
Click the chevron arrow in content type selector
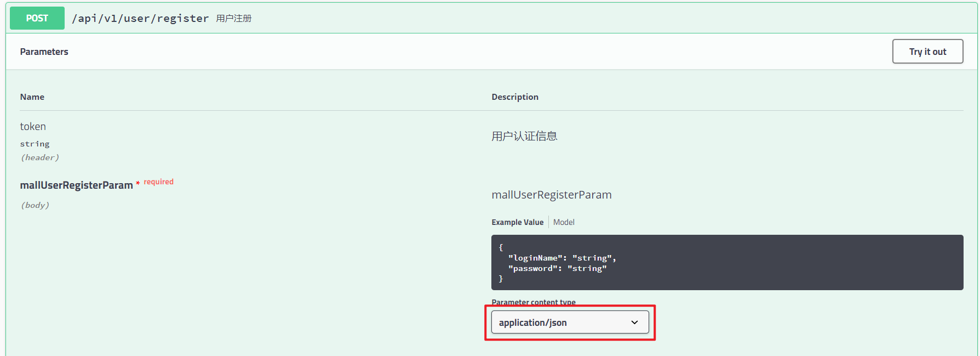(634, 323)
